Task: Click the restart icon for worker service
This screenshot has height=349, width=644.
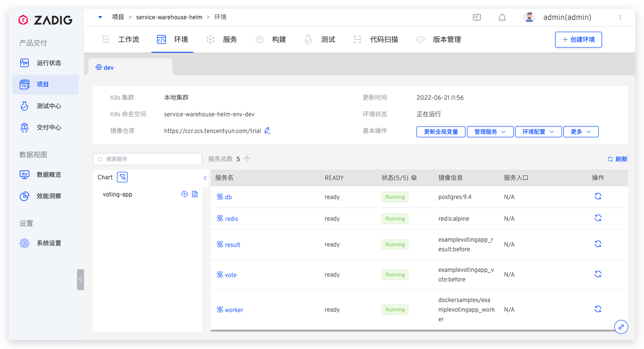Action: [x=598, y=309]
